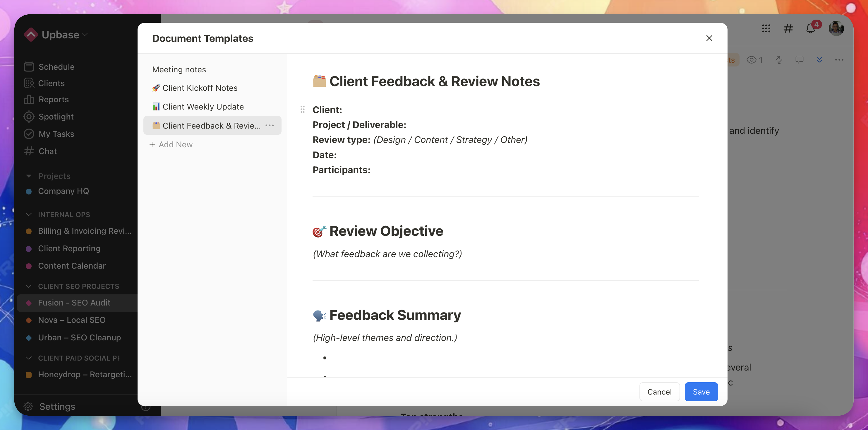Open My Tasks checkmark item
This screenshot has width=868, height=430.
click(56, 134)
